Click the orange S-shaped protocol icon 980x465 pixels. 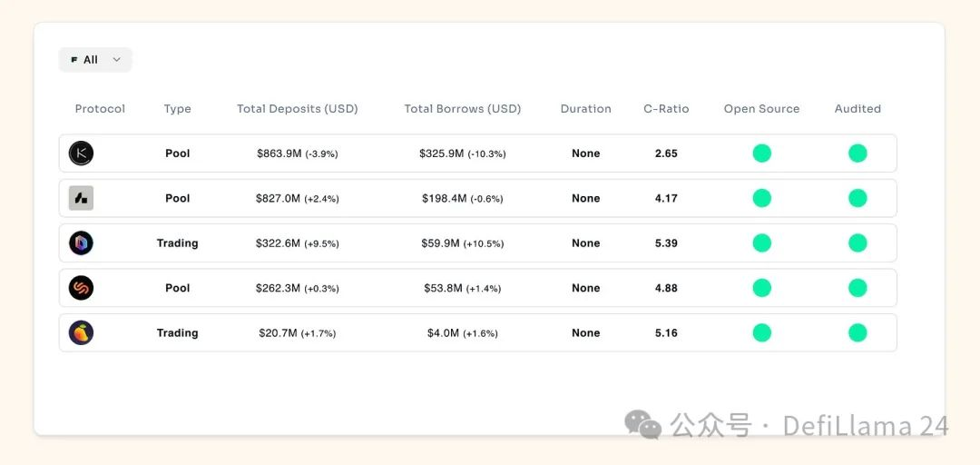click(x=82, y=288)
